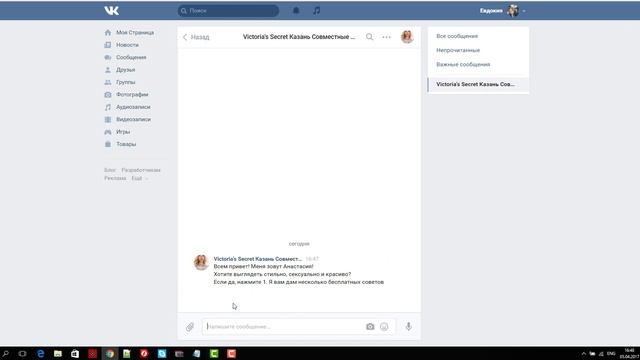Screen dimensions: 640x360
Task: Open Фотографии in the left menu
Action: tap(132, 94)
